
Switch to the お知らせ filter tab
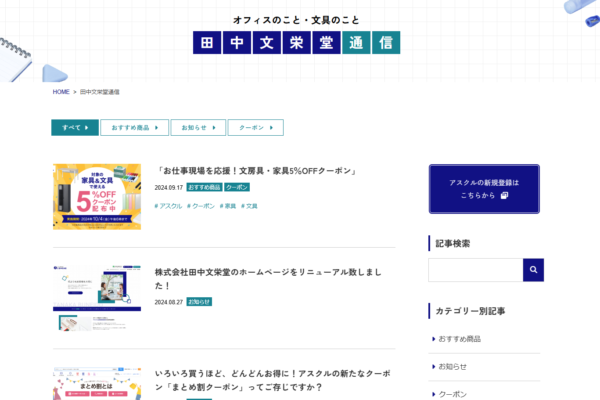point(198,127)
